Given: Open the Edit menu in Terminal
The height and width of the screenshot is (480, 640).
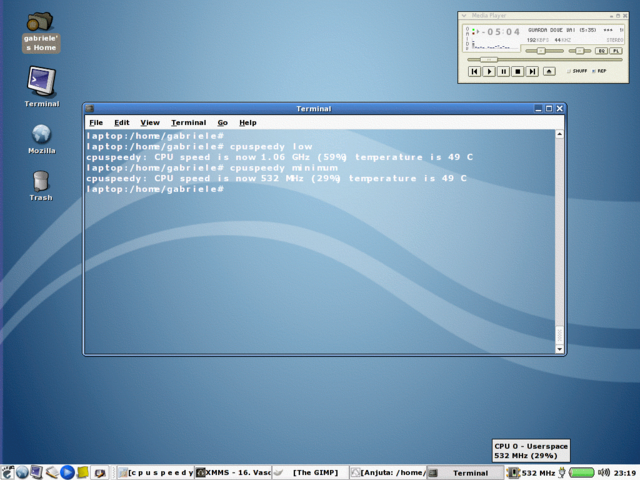Looking at the screenshot, I should [122, 122].
